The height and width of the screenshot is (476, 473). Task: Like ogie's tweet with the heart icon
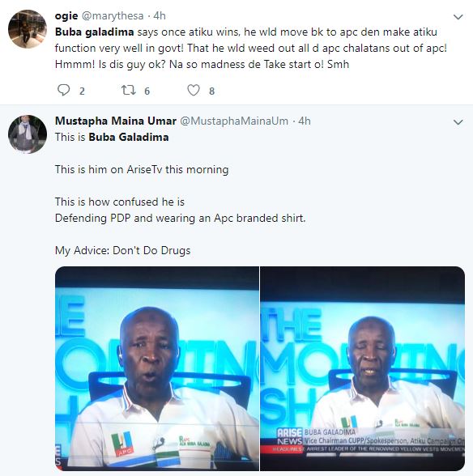[x=194, y=90]
